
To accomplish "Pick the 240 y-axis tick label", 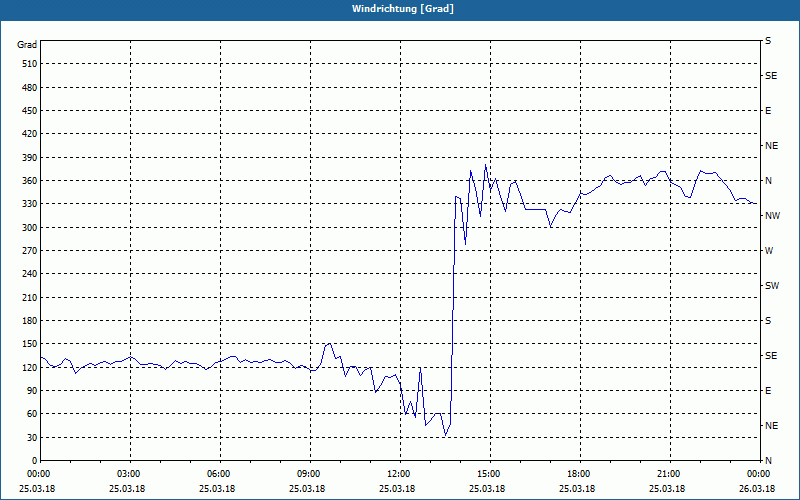I will click(x=30, y=273).
